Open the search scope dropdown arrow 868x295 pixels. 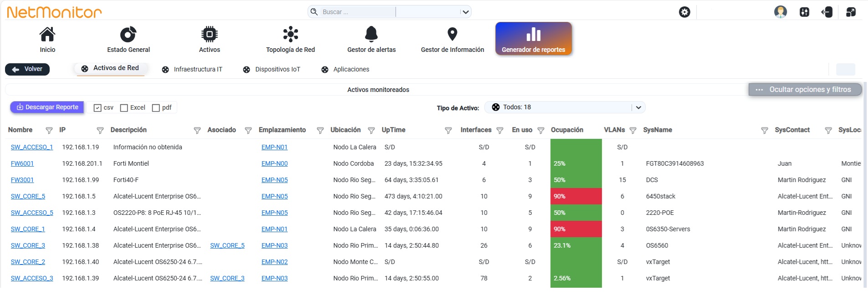pos(465,12)
